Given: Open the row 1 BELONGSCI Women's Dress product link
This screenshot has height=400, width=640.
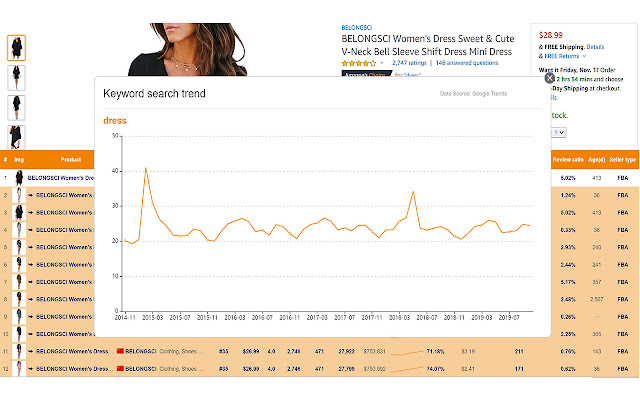Looking at the screenshot, I should pyautogui.click(x=60, y=178).
